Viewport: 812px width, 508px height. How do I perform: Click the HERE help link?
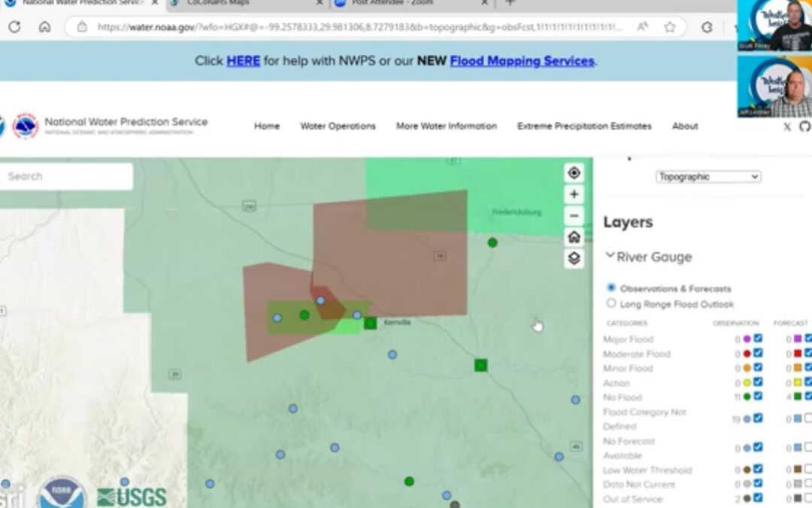(243, 61)
